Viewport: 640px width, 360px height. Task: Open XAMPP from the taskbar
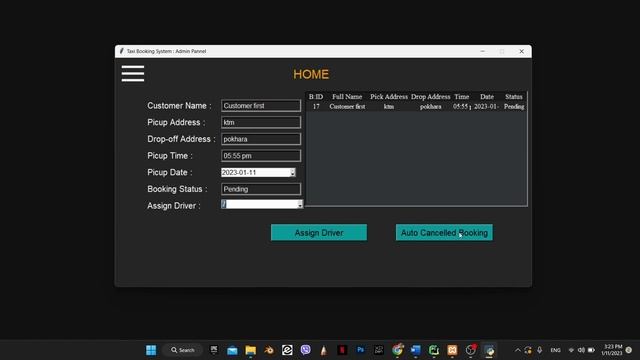[x=452, y=350]
